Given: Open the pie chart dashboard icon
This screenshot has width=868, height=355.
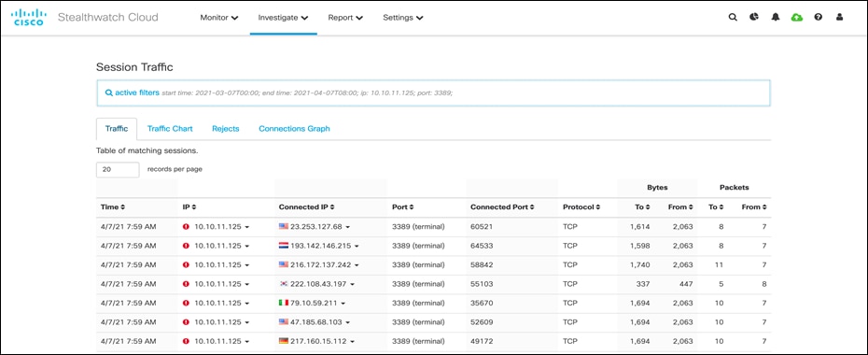Looking at the screenshot, I should coord(754,17).
